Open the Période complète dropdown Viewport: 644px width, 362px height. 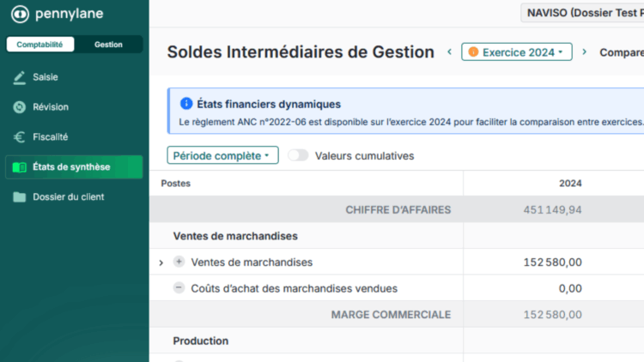click(222, 156)
